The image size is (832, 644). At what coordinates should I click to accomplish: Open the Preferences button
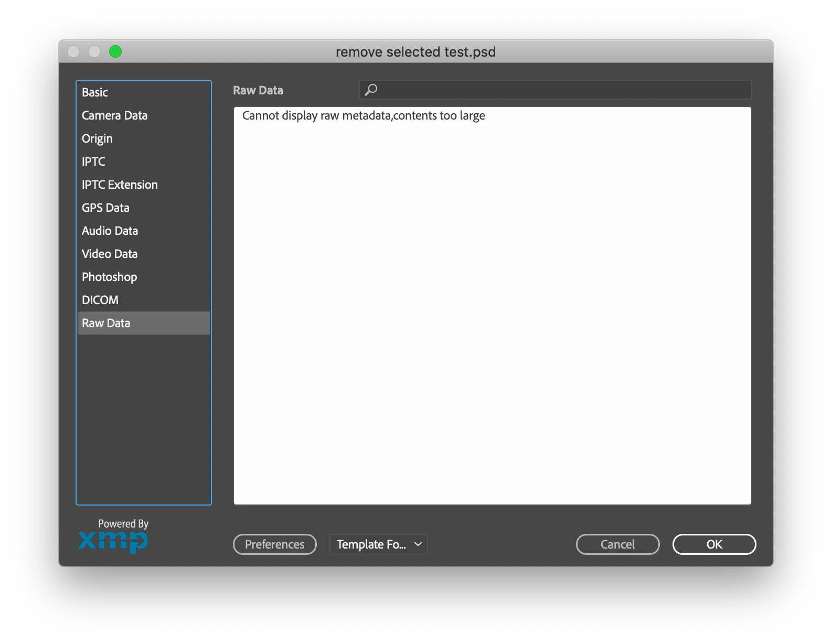[274, 544]
